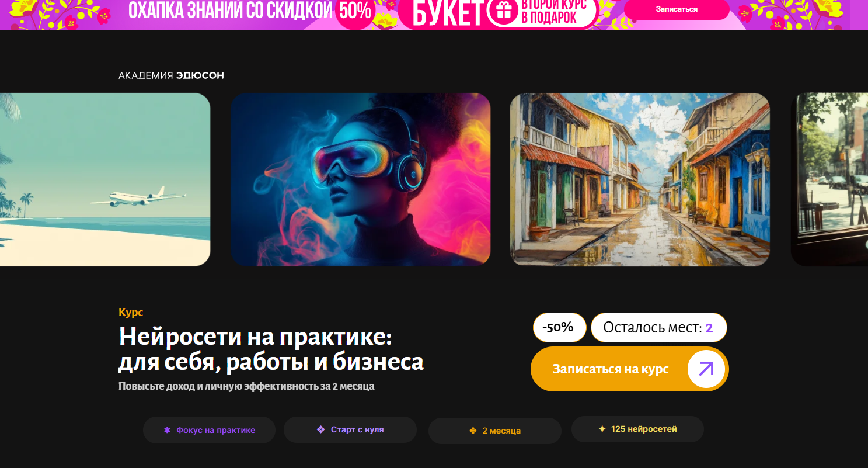Click the orange clover icon beside 2 месяца

(473, 431)
